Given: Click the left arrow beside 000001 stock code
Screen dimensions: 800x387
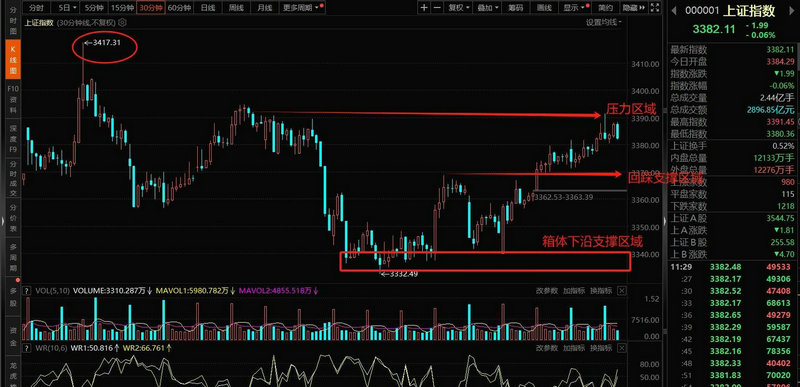Looking at the screenshot, I should pyautogui.click(x=674, y=11).
